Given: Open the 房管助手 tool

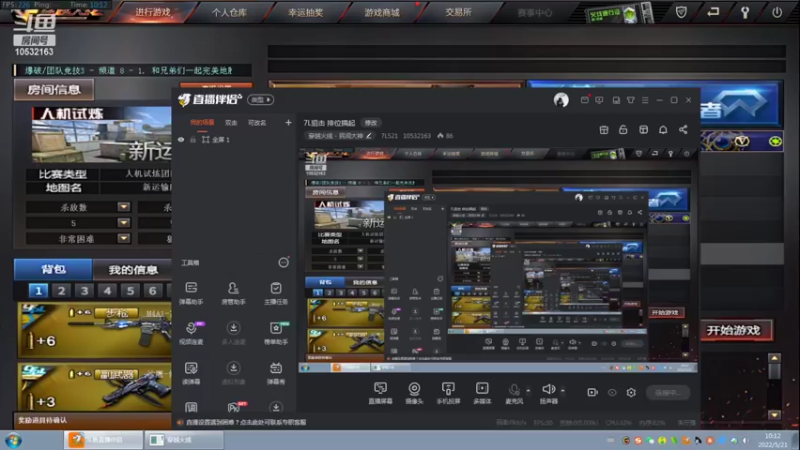Looking at the screenshot, I should point(233,293).
